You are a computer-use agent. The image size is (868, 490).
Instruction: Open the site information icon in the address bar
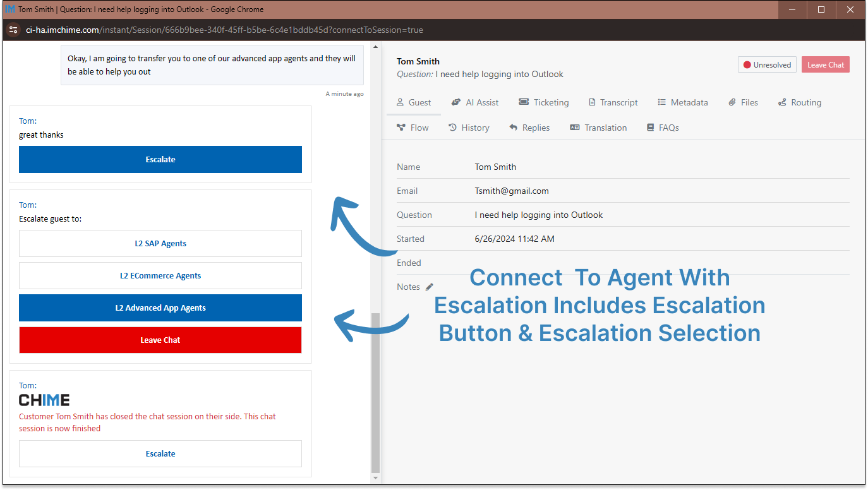click(x=13, y=30)
